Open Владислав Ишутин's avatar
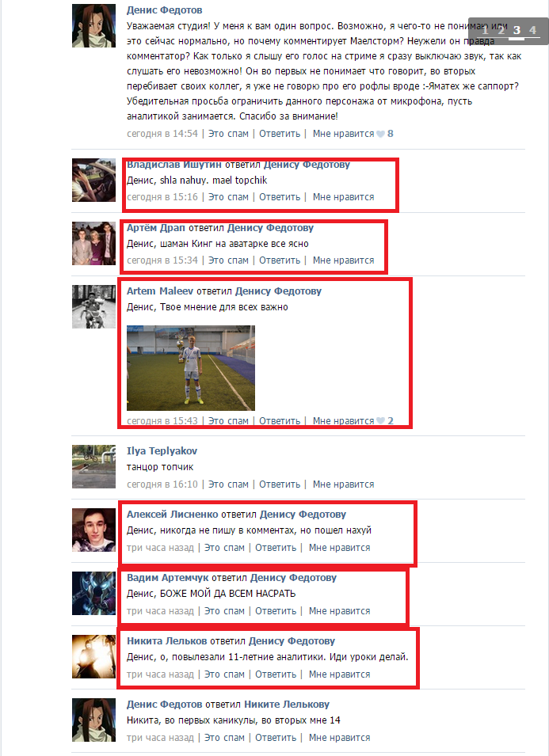Viewport: 549px width, 756px height. tap(93, 180)
